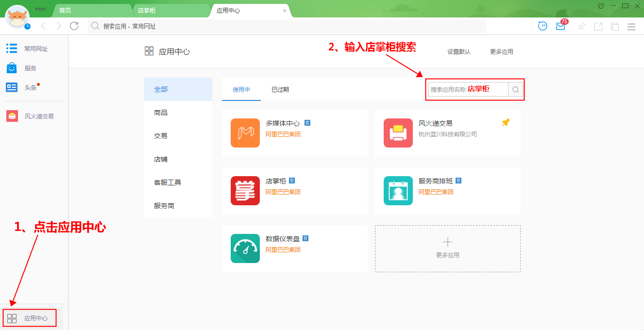Screen dimensions: 644x330
Task: Click the 多媒体中心 orange app icon
Action: pyautogui.click(x=245, y=133)
